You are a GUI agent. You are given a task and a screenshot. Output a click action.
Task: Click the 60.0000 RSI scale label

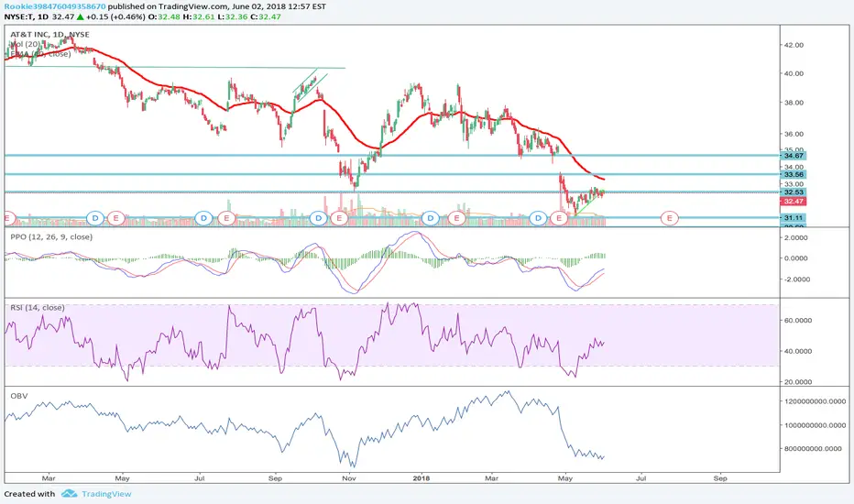pyautogui.click(x=798, y=321)
